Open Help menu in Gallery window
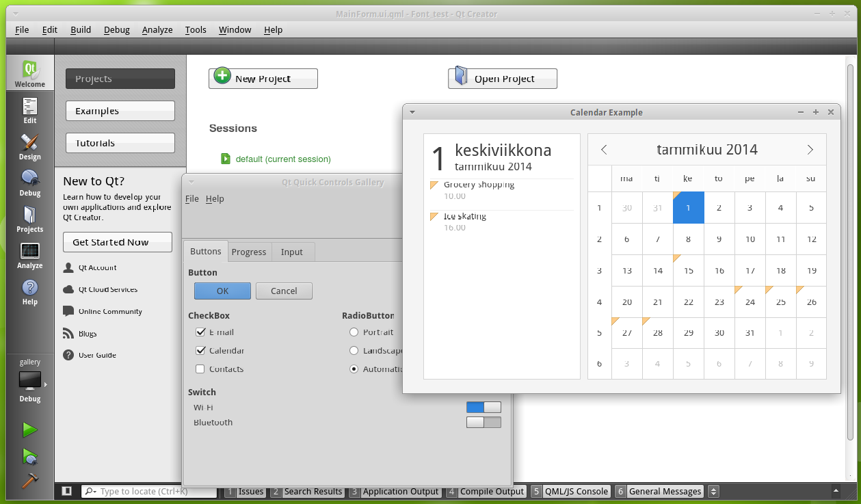This screenshot has height=504, width=861. [x=215, y=199]
